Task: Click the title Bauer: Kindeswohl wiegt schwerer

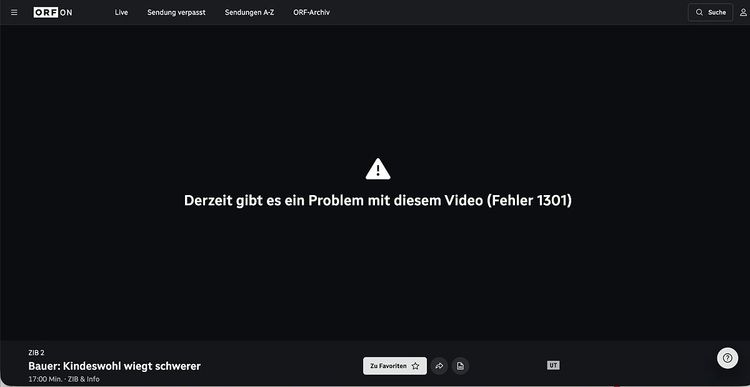Action: (114, 366)
